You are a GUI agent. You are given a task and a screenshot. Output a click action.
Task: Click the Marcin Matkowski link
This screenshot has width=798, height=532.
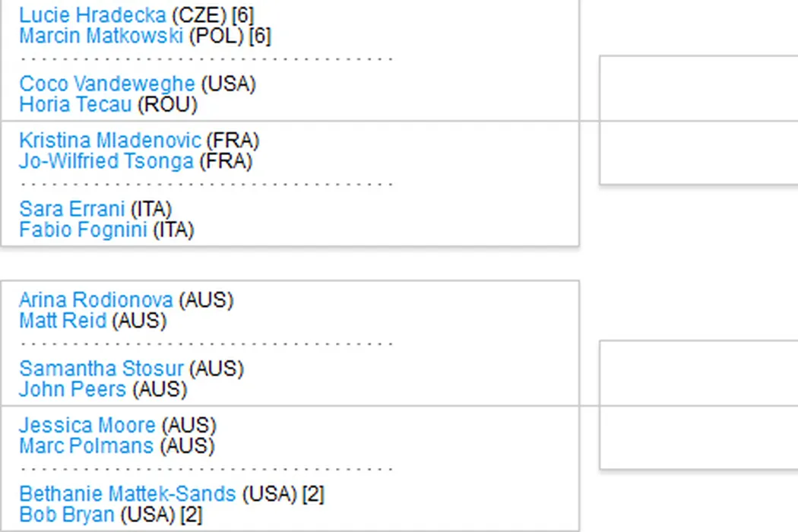pyautogui.click(x=100, y=36)
